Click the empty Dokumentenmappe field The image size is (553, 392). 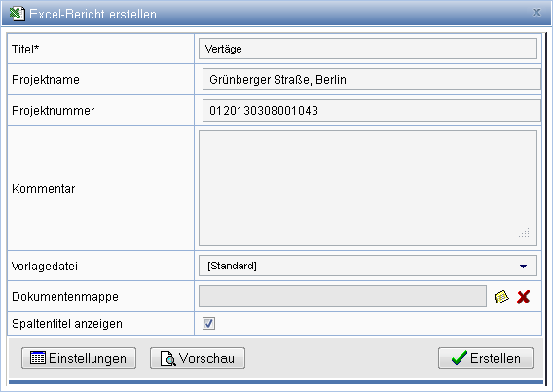pyautogui.click(x=343, y=297)
